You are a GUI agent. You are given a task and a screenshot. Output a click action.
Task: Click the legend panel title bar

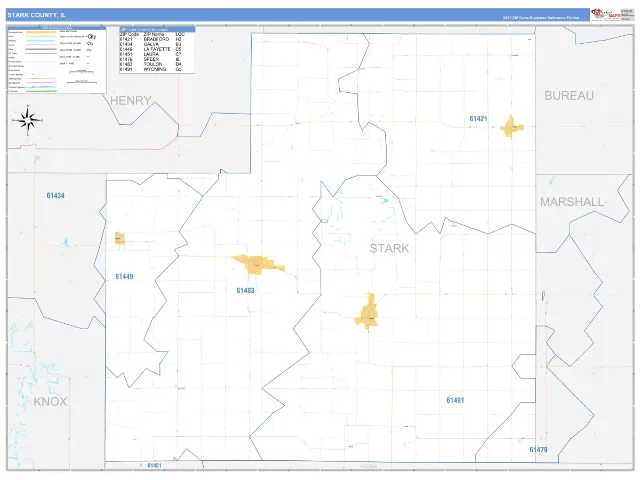click(57, 28)
